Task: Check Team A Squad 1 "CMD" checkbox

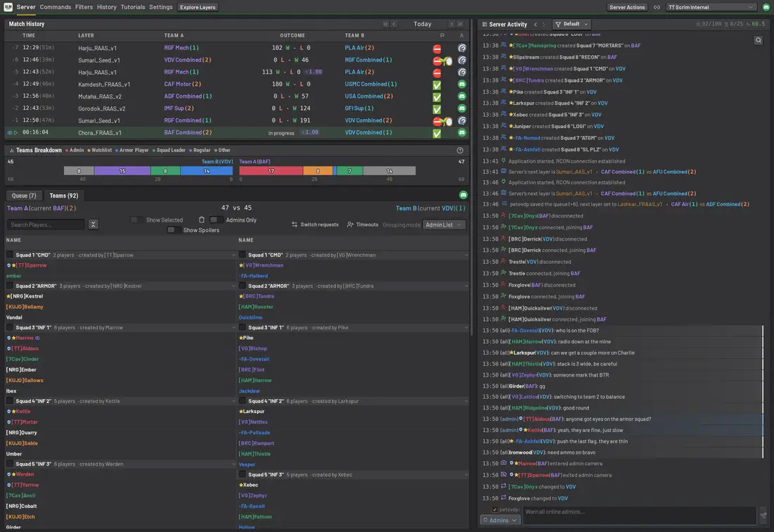Action: [9, 255]
